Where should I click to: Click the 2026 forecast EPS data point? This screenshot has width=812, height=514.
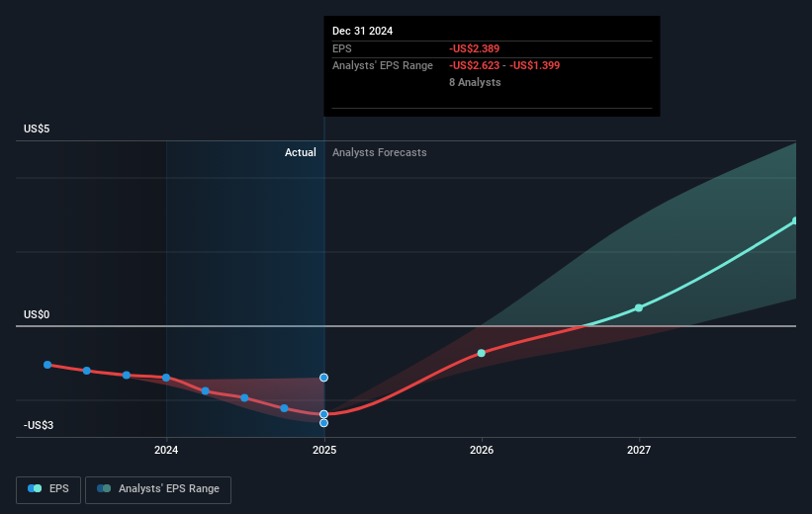click(x=481, y=353)
